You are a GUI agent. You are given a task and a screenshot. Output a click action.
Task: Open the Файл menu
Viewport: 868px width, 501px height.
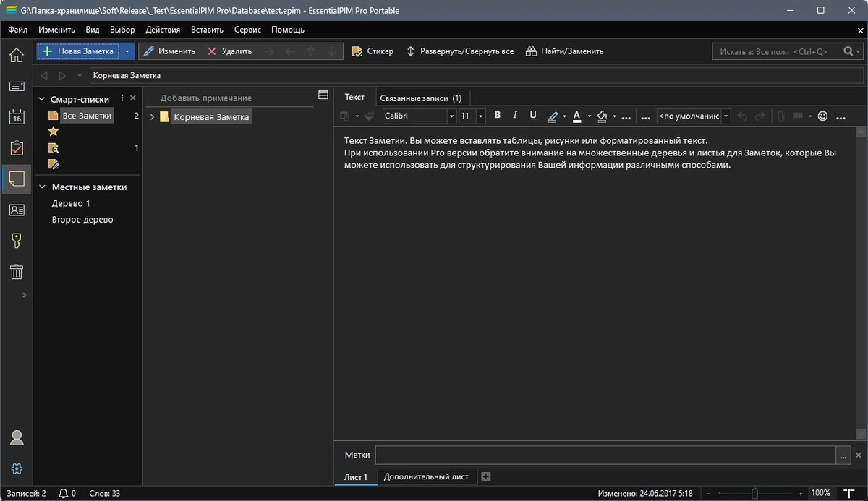(x=18, y=30)
